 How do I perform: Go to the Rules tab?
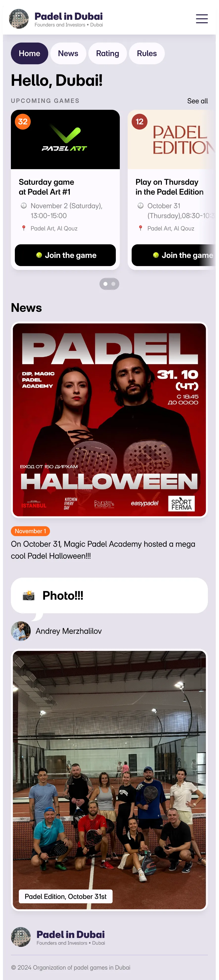tap(147, 54)
